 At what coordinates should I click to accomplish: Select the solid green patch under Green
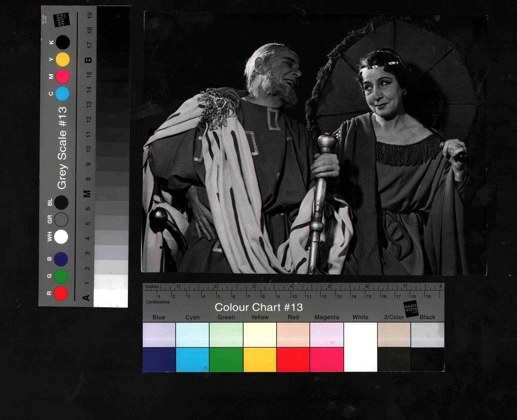pos(226,360)
